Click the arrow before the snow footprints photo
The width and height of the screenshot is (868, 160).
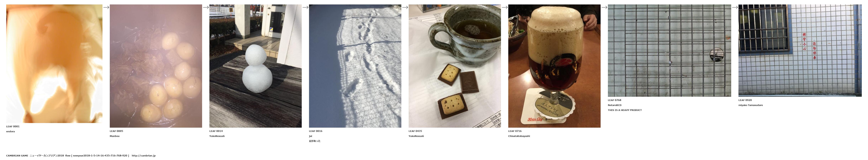305,7
